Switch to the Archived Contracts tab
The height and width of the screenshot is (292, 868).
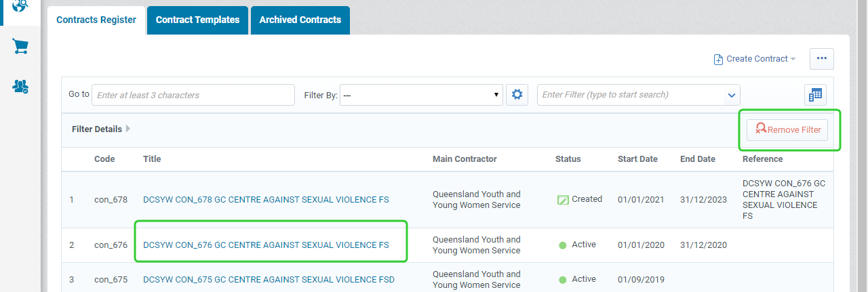(x=300, y=20)
